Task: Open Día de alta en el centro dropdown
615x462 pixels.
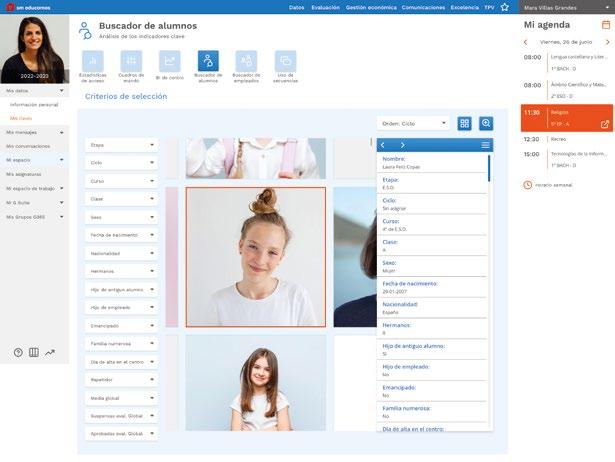Action: [121, 362]
